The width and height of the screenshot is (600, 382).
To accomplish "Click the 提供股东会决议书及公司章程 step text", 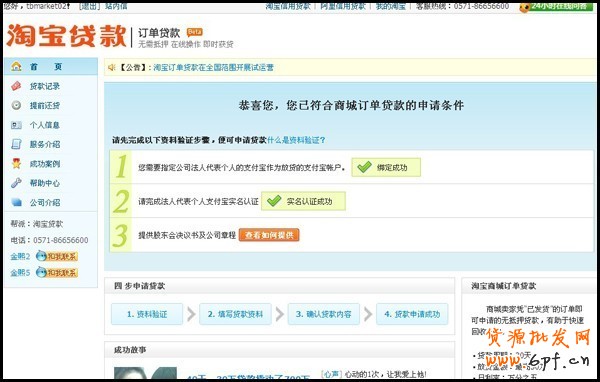I will (187, 235).
